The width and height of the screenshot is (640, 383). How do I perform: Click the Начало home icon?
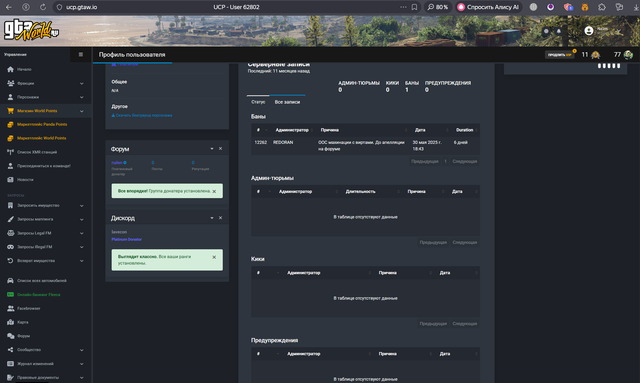[x=10, y=69]
